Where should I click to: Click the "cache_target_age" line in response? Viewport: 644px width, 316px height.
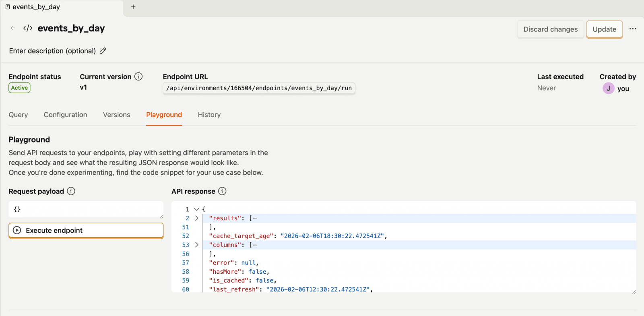click(x=298, y=236)
